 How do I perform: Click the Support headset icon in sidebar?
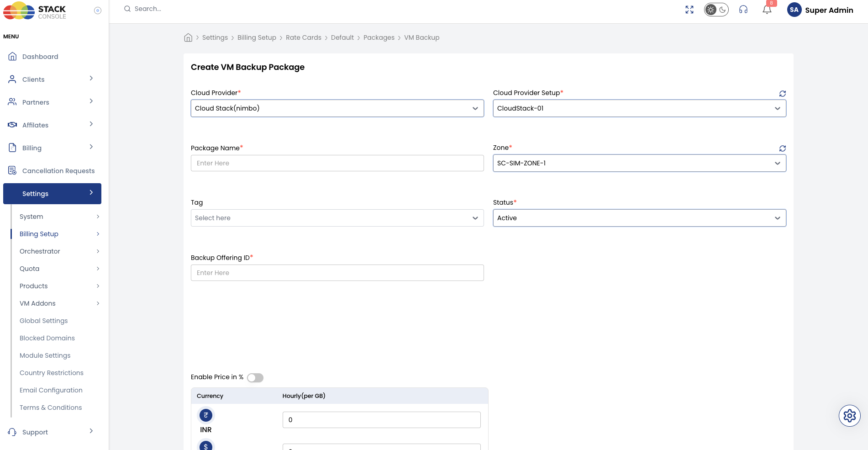coord(12,432)
